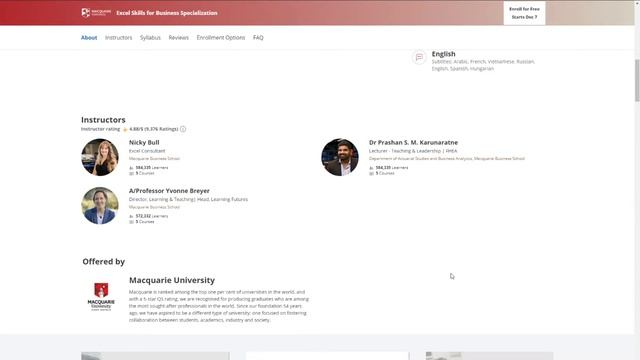This screenshot has height=360, width=640.
Task: Click the Enroll for Free button
Action: click(524, 13)
